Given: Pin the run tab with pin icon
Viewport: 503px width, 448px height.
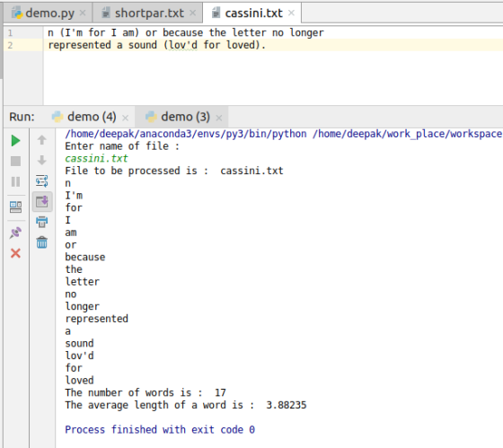Looking at the screenshot, I should [15, 233].
